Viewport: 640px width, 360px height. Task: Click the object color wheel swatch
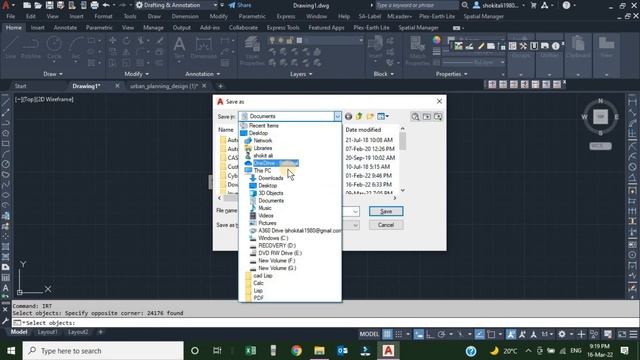pyautogui.click(x=437, y=40)
